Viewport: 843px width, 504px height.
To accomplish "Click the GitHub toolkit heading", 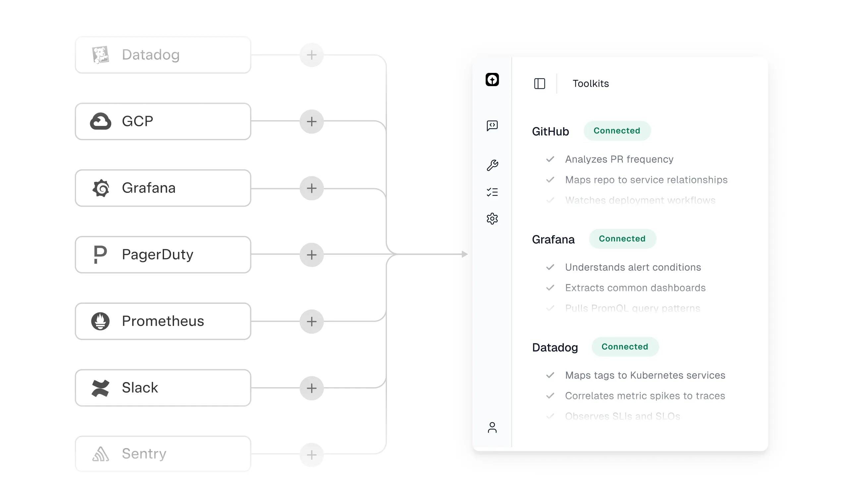I will pos(550,132).
